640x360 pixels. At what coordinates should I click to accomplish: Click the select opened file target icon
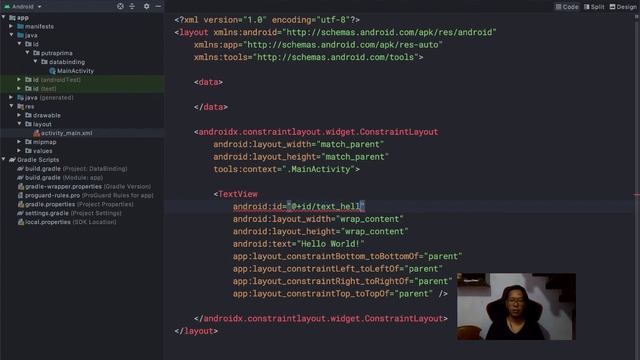[120, 6]
